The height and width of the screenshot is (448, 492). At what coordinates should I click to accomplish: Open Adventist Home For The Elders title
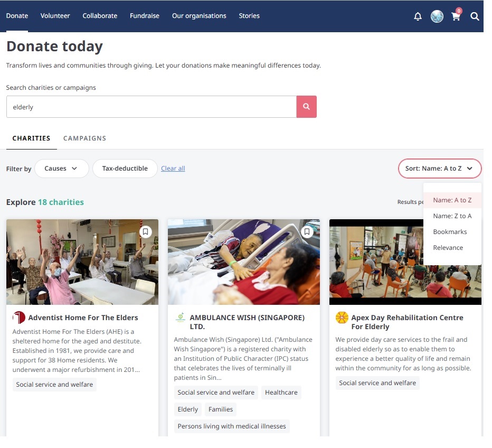[83, 318]
